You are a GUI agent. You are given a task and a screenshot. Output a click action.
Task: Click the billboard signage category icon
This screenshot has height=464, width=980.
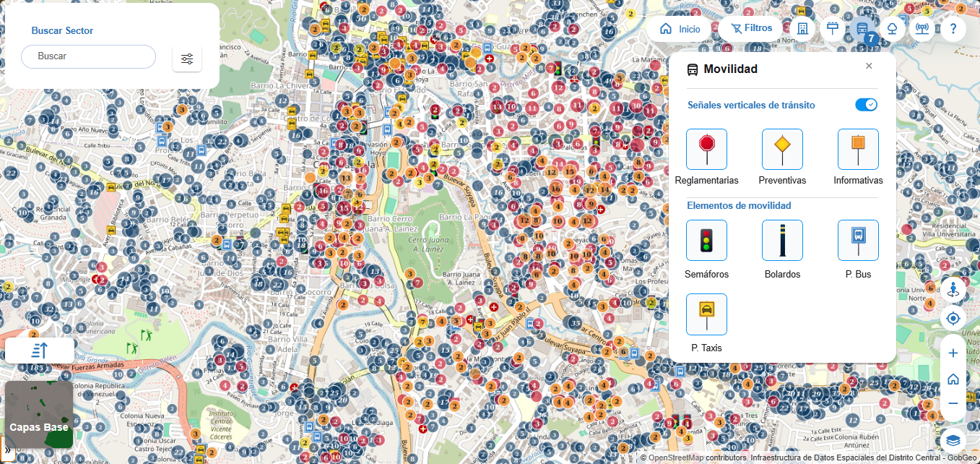(832, 29)
